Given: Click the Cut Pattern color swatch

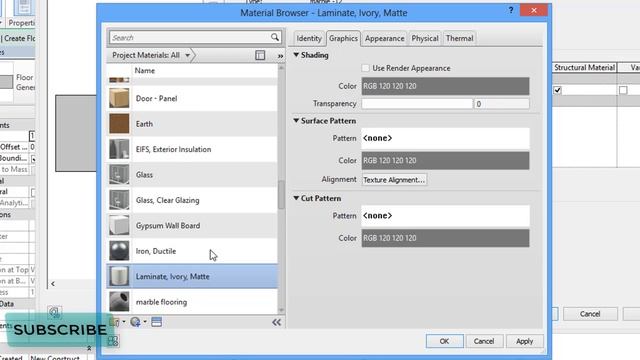Looking at the screenshot, I should 445,238.
